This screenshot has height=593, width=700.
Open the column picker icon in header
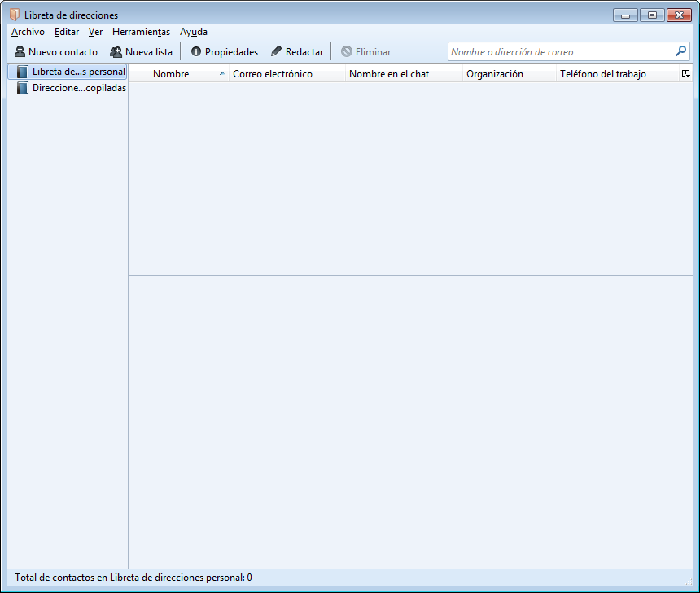[686, 73]
